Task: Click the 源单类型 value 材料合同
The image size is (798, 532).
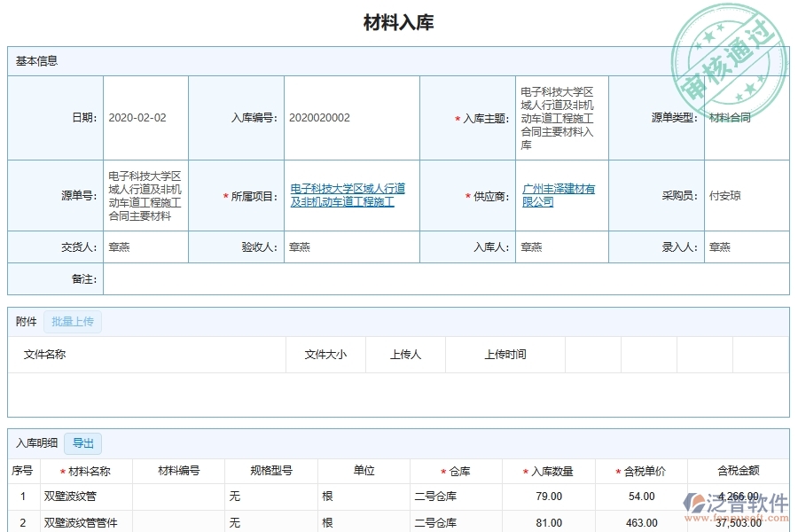Action: [x=727, y=116]
